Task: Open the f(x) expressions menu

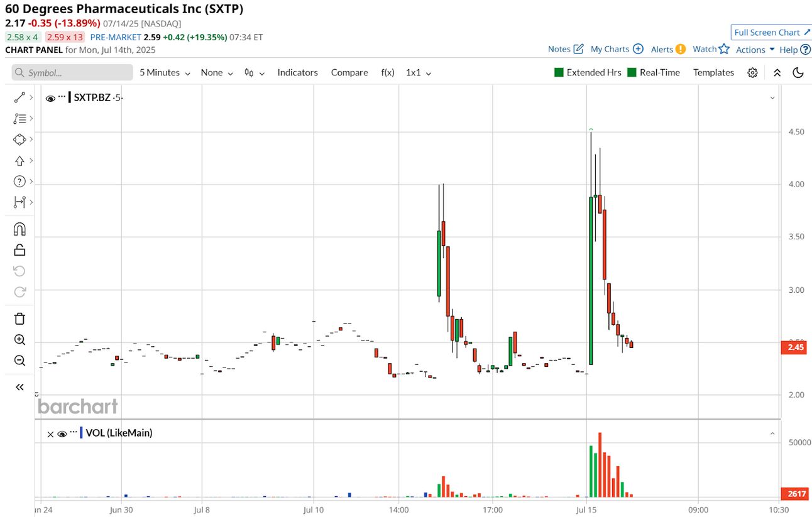Action: point(388,73)
